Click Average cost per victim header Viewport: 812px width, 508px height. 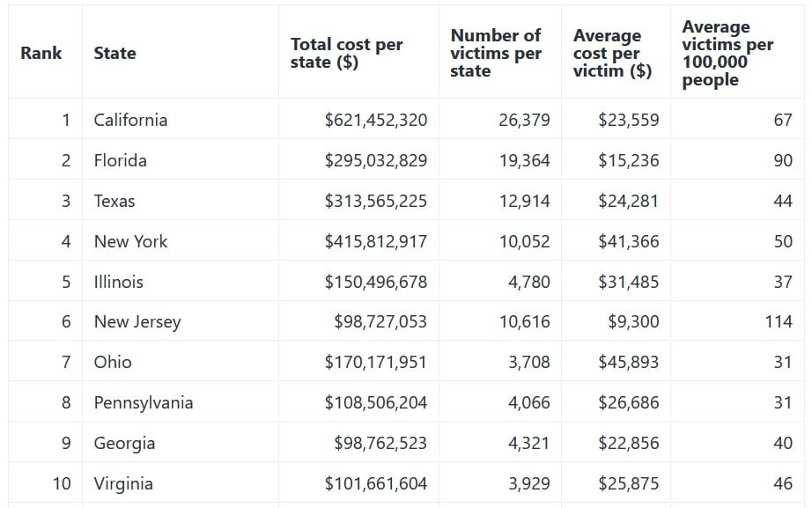(612, 53)
